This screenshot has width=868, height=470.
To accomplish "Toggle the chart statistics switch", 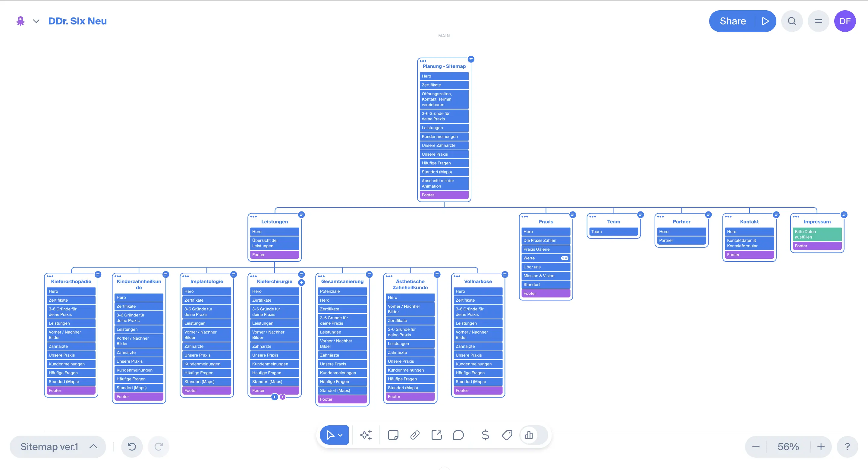I will click(534, 435).
